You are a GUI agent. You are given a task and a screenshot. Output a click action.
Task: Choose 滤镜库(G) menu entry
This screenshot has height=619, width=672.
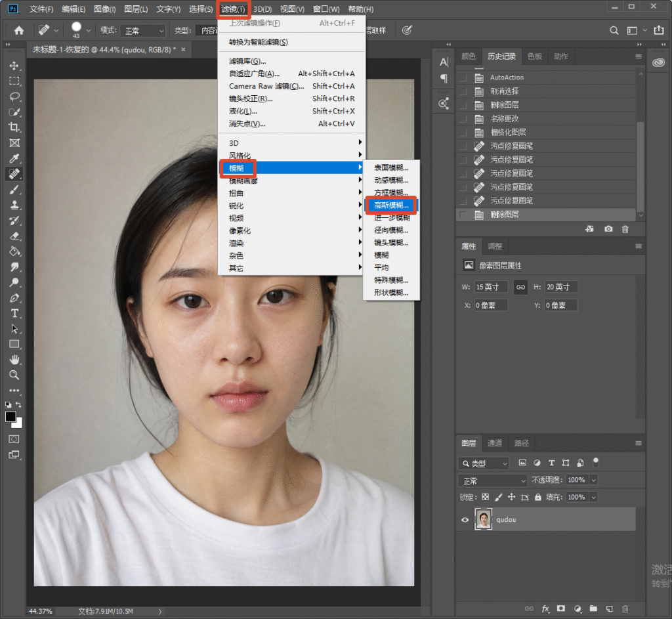tap(291, 61)
